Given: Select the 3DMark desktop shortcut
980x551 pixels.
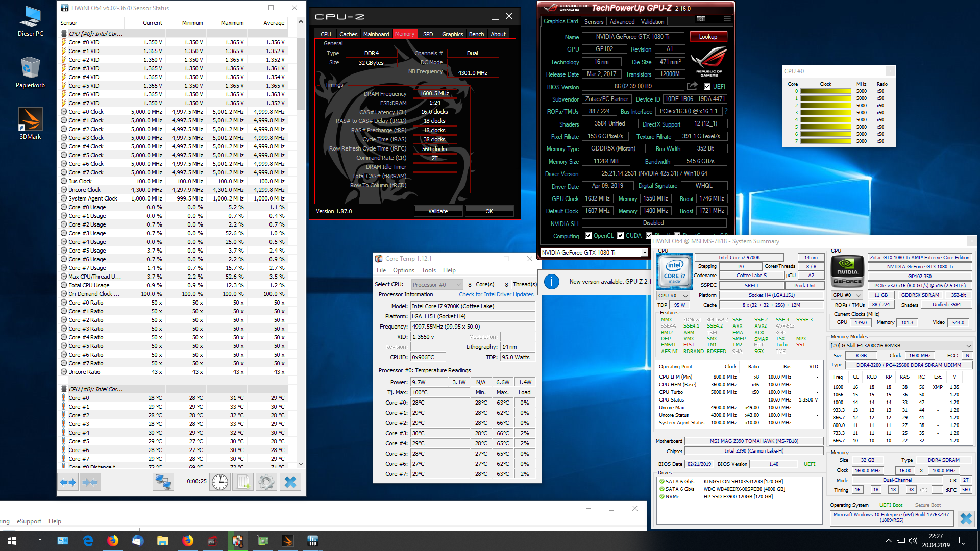Looking at the screenshot, I should click(31, 123).
